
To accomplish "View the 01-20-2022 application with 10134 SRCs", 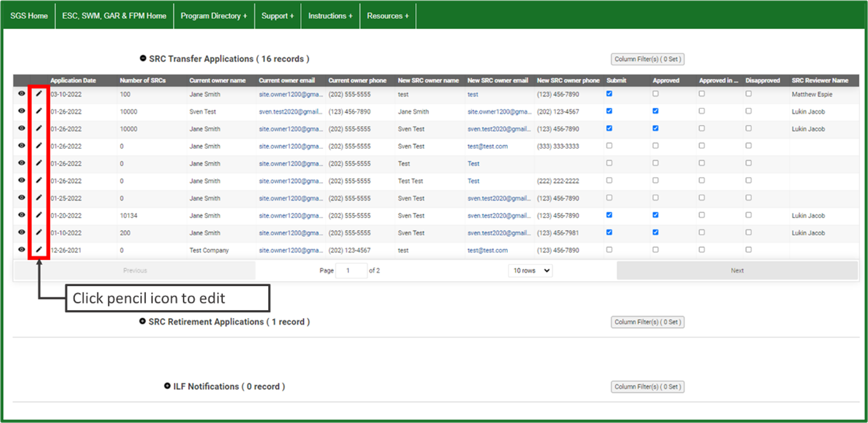I will (x=22, y=215).
